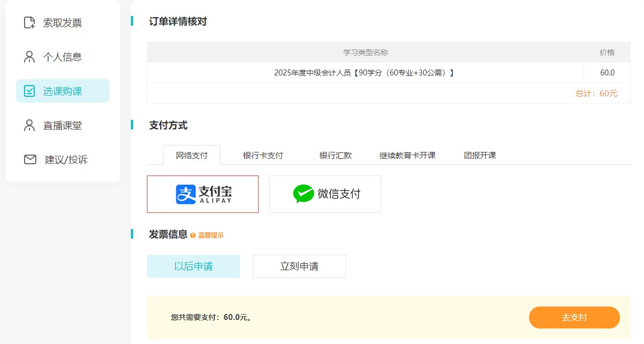Screen dimensions: 644x344
Task: Click the orange info icon beside 发票信息
Action: click(x=192, y=234)
